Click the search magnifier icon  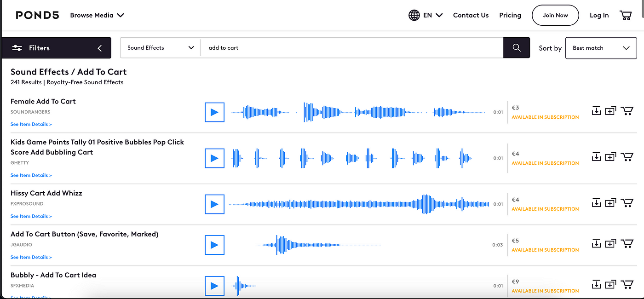(x=516, y=47)
